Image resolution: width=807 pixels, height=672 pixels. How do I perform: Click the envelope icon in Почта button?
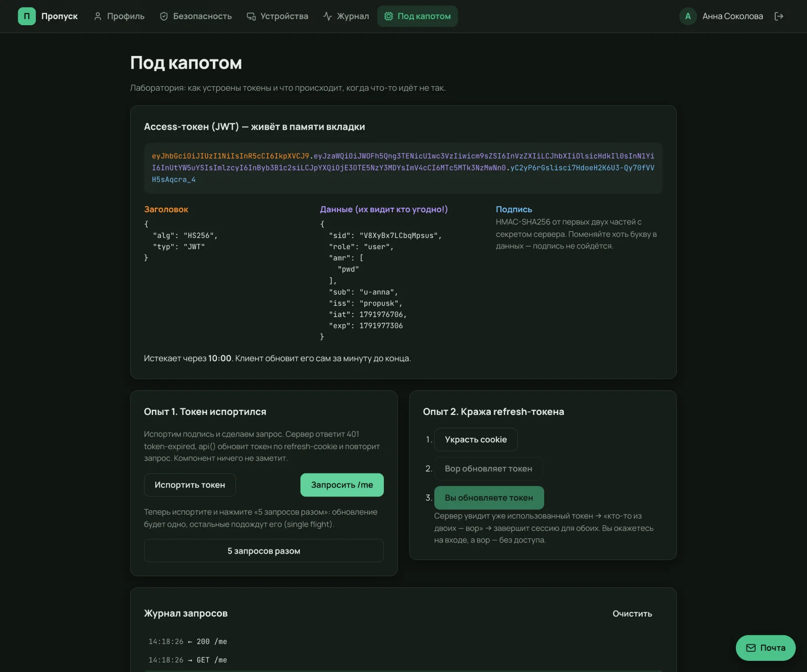click(x=751, y=648)
